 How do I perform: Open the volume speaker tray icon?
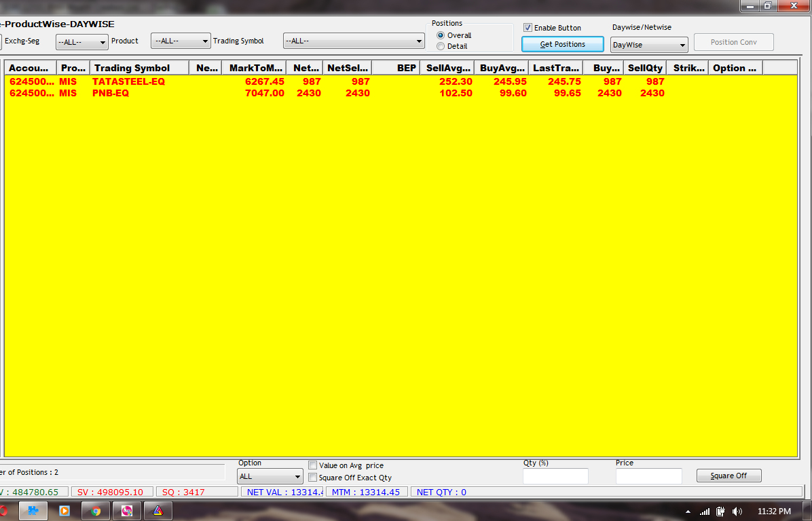pyautogui.click(x=737, y=512)
